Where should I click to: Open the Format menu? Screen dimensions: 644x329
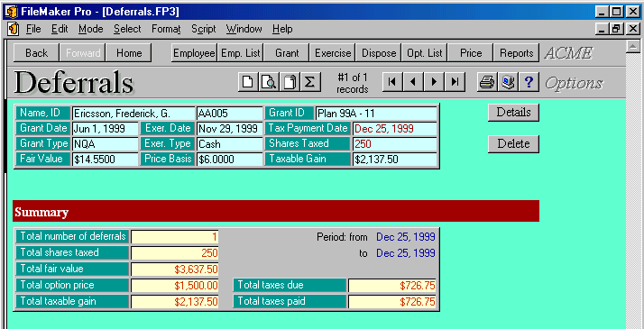click(x=166, y=29)
